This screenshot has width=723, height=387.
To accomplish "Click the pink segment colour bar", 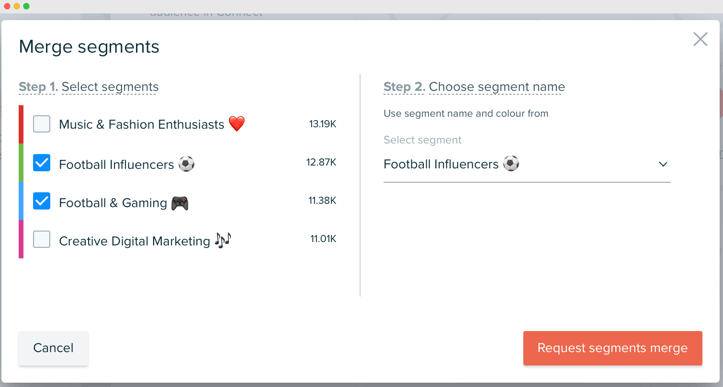I will coord(21,239).
